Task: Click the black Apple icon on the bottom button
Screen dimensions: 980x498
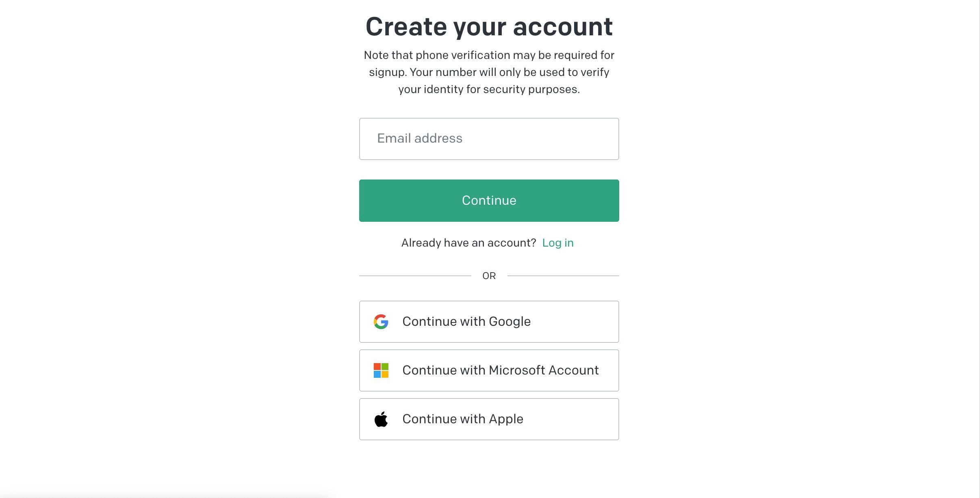Action: 381,419
